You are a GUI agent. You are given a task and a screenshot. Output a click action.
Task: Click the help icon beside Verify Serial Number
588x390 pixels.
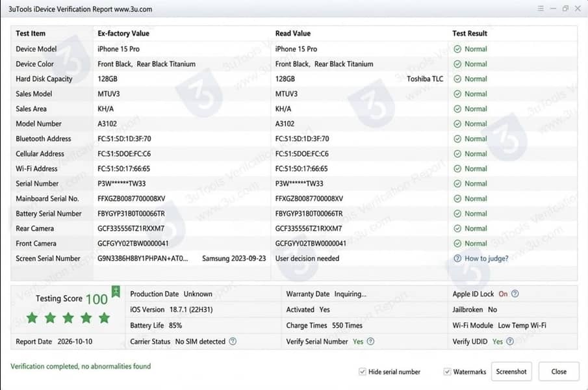point(370,341)
